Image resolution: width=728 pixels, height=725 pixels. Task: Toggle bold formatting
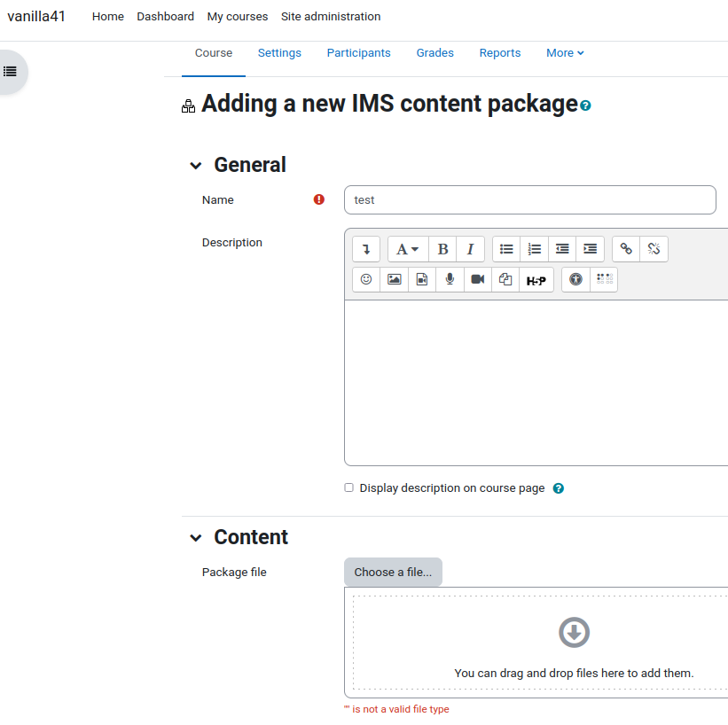pos(443,249)
